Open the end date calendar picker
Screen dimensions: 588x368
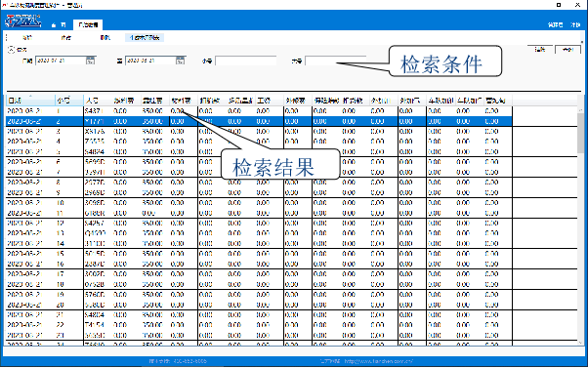click(x=181, y=61)
